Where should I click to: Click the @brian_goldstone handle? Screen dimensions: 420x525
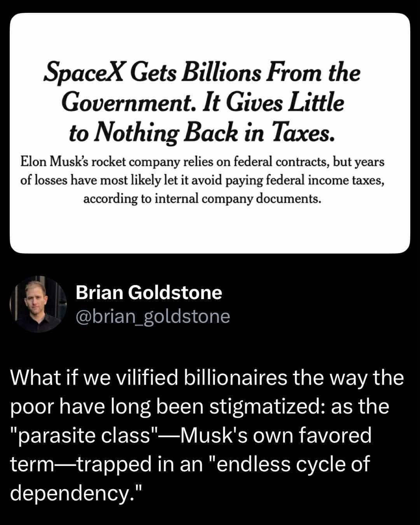(x=153, y=316)
